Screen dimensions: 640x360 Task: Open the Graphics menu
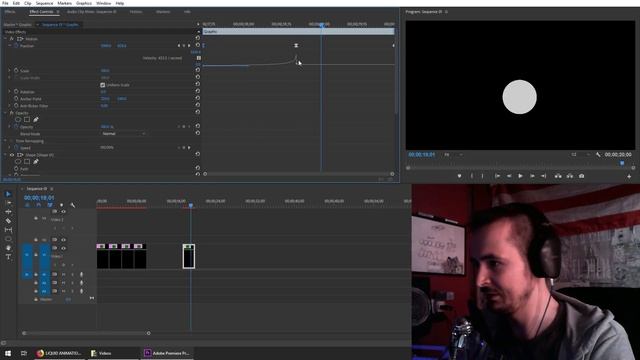[x=84, y=3]
